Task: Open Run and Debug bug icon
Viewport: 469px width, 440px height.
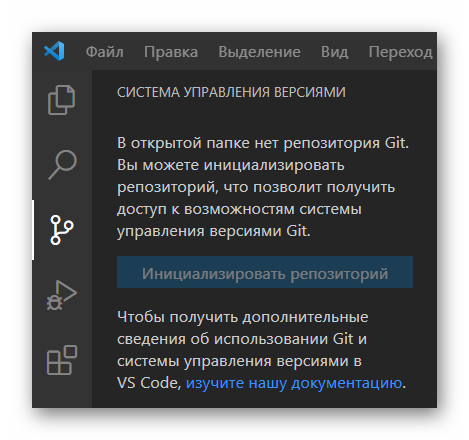Action: [62, 295]
